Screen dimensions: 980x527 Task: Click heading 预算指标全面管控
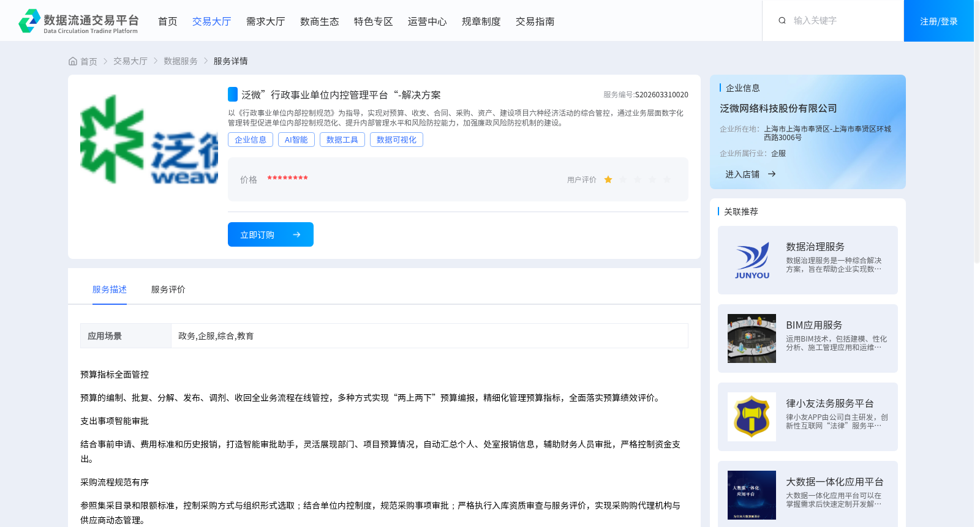click(x=115, y=375)
